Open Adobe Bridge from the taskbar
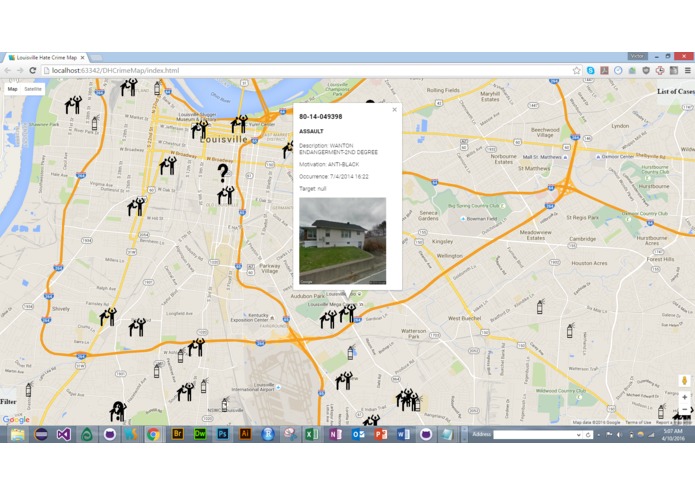The width and height of the screenshot is (695, 494). pyautogui.click(x=177, y=434)
